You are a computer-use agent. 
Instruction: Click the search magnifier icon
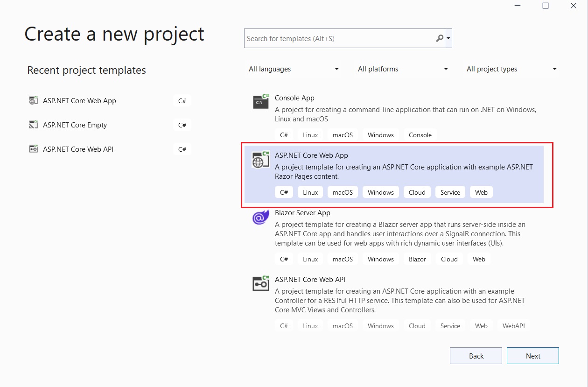(x=440, y=38)
